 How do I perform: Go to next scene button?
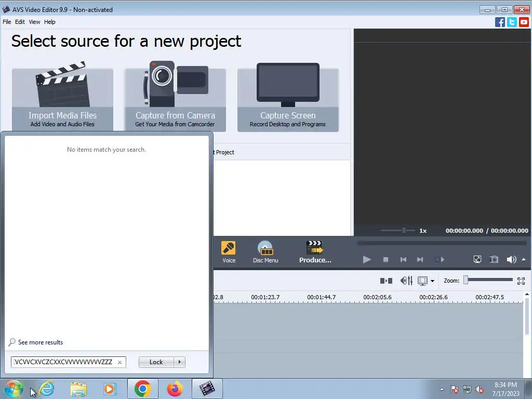(x=440, y=260)
